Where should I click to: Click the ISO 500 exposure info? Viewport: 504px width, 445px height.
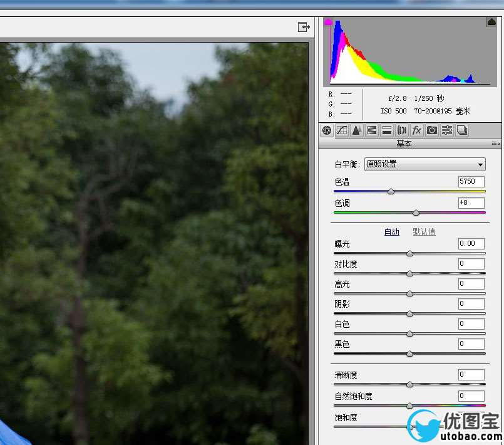pyautogui.click(x=393, y=112)
